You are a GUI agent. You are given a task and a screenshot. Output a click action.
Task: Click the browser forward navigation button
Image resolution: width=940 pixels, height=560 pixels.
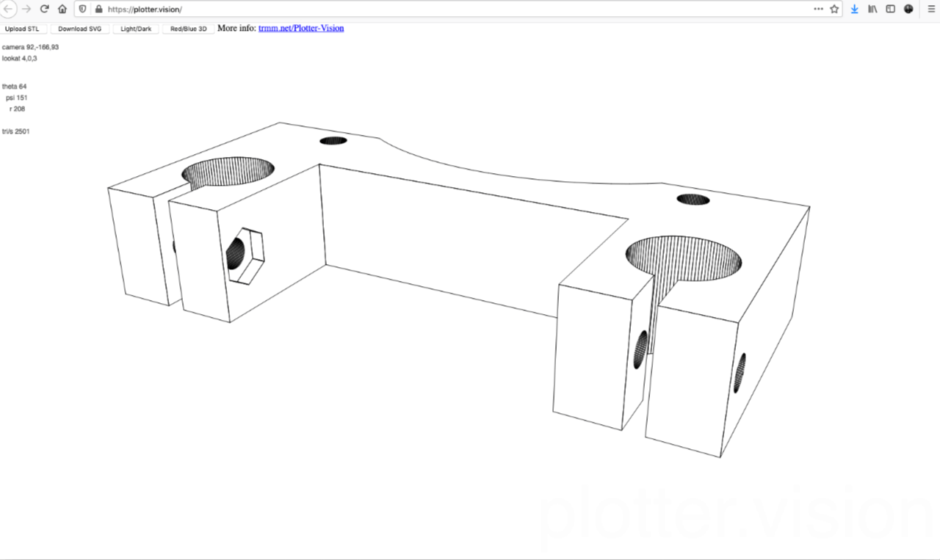coord(26,9)
